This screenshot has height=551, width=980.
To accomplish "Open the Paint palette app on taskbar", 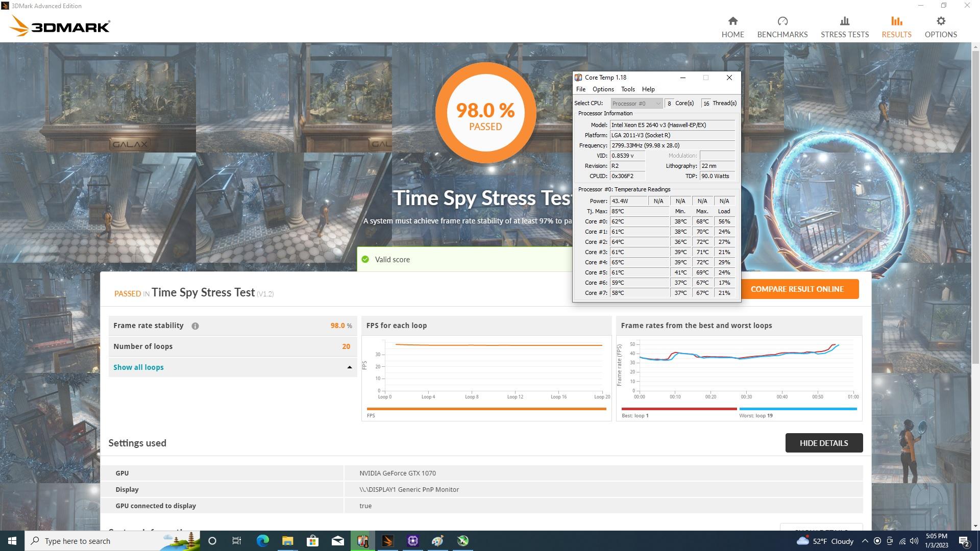I will (438, 541).
